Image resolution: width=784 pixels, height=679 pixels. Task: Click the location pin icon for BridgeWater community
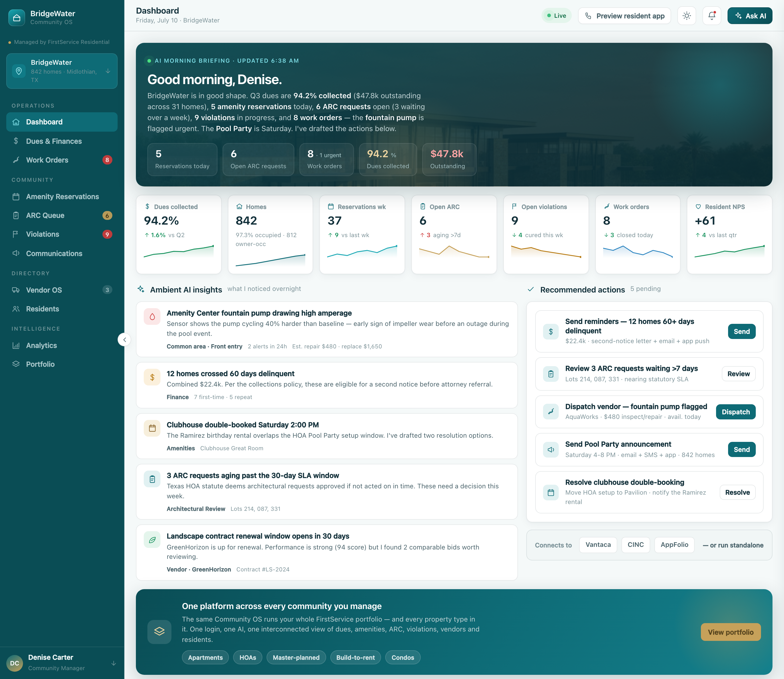tap(19, 71)
